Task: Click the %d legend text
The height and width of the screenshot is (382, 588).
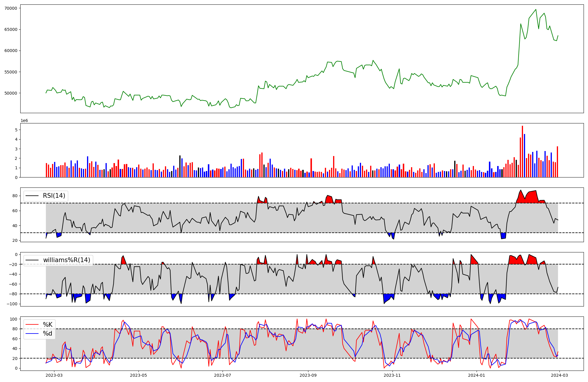Action: (x=48, y=334)
